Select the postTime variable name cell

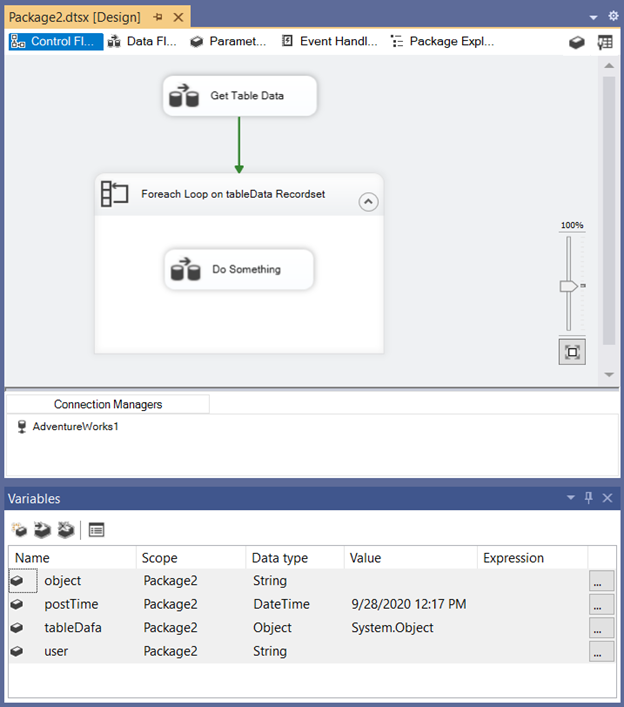point(71,604)
